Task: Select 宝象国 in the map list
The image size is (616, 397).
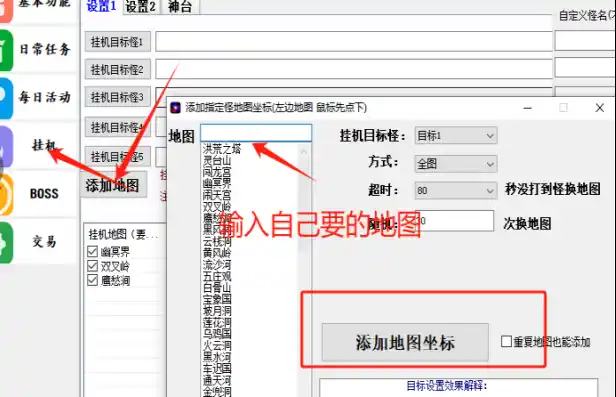Action: pos(217,299)
